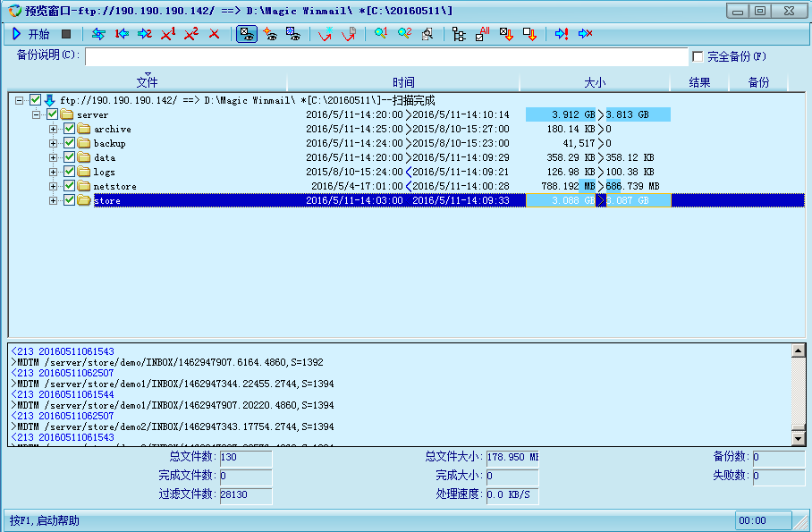Uncheck the archive folder checkbox
The width and height of the screenshot is (812, 532).
coord(70,129)
